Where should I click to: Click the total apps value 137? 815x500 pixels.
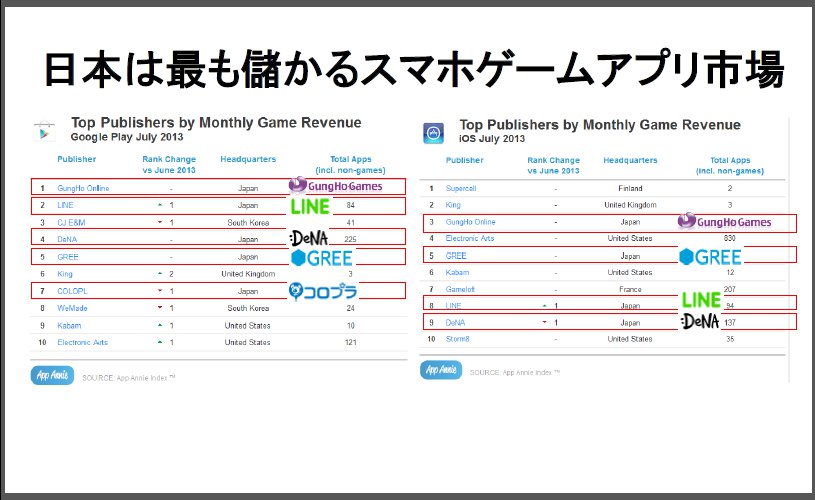click(730, 322)
